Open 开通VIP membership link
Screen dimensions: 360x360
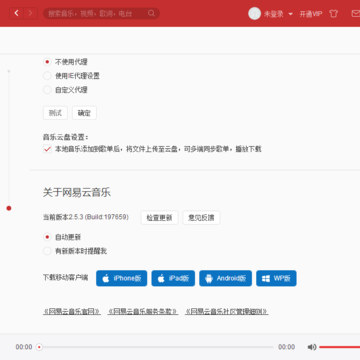coord(311,14)
